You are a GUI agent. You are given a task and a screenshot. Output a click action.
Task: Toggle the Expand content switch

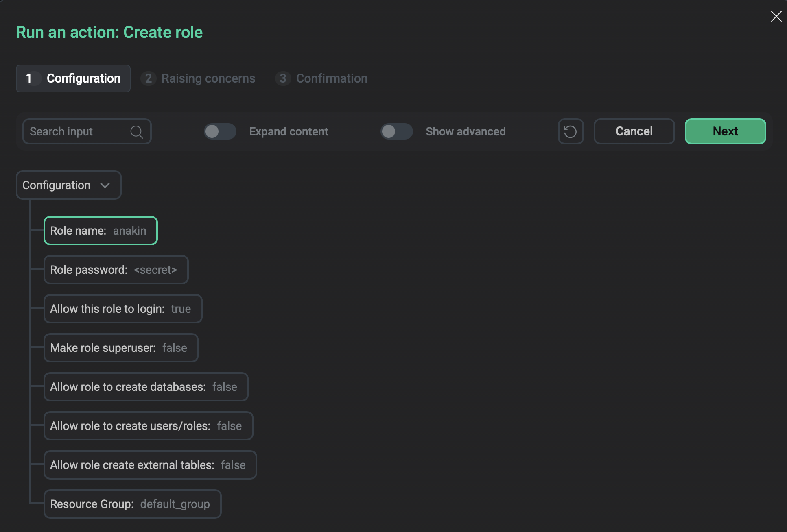click(220, 131)
